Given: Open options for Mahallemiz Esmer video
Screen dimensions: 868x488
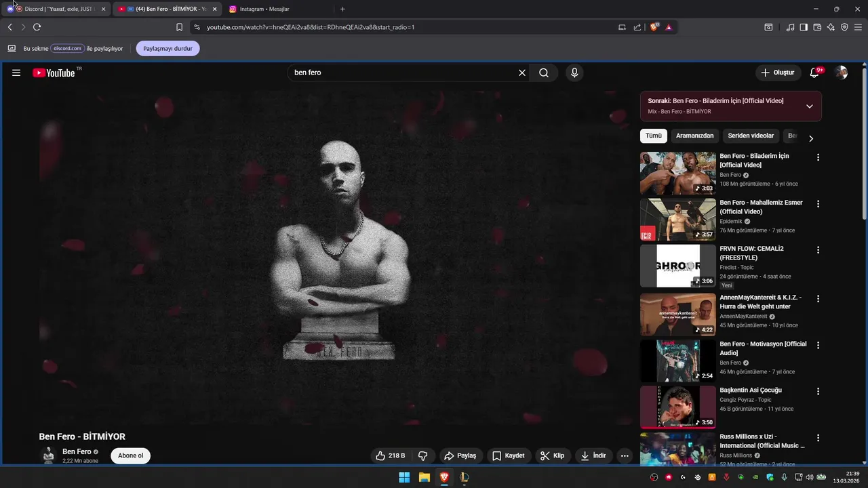Looking at the screenshot, I should 818,203.
